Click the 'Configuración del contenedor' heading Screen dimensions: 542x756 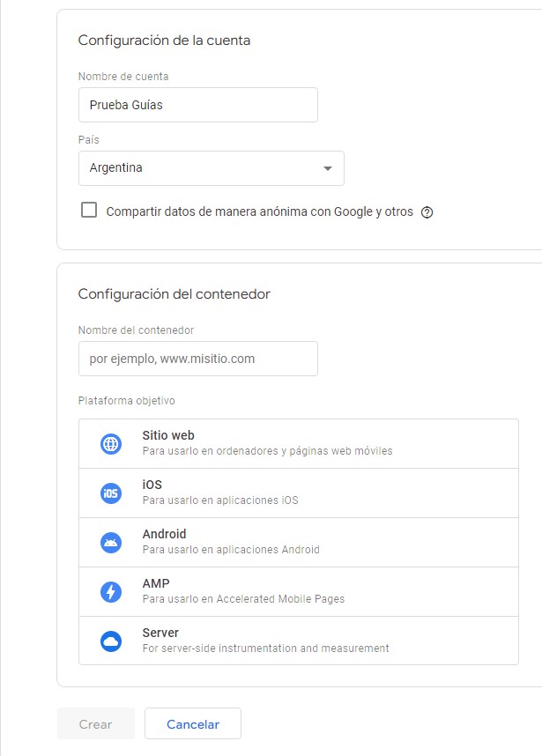click(174, 294)
